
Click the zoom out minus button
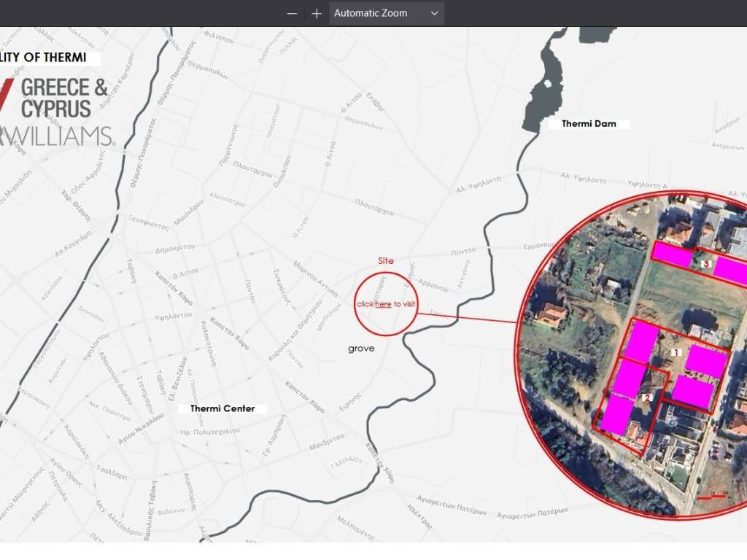(292, 13)
